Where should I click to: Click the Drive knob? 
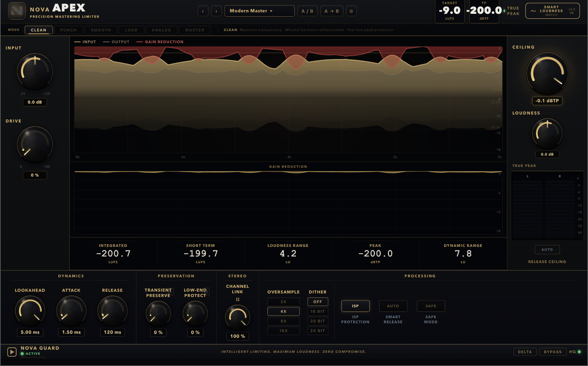coord(35,145)
